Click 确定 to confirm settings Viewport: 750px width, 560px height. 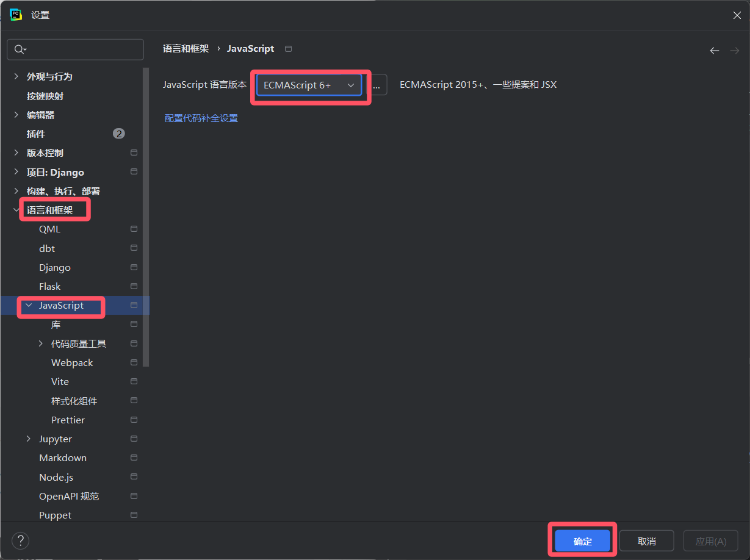(583, 541)
